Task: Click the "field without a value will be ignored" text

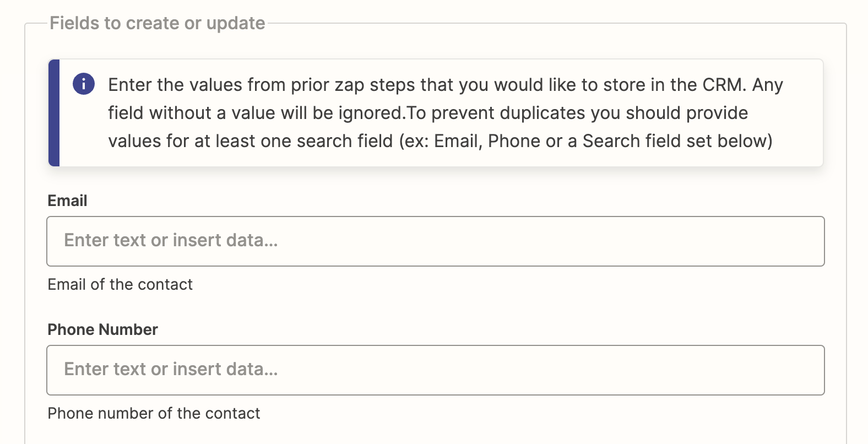Action: coord(256,113)
